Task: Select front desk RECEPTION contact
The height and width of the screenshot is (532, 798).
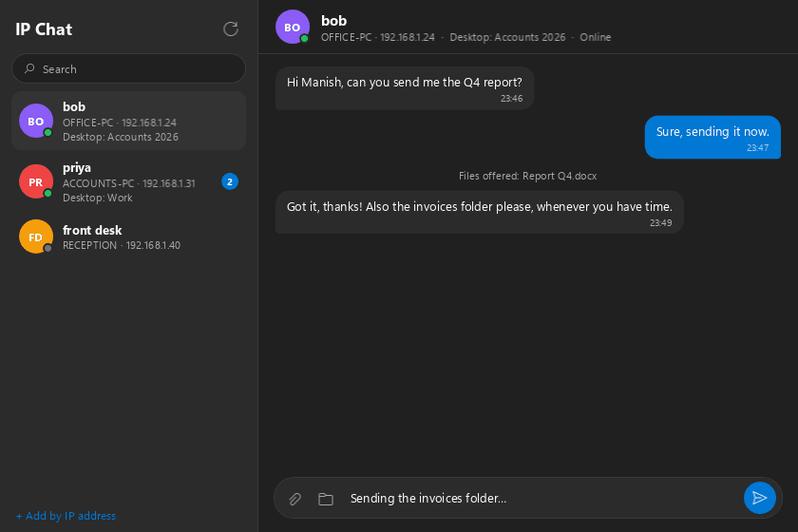Action: coord(129,237)
